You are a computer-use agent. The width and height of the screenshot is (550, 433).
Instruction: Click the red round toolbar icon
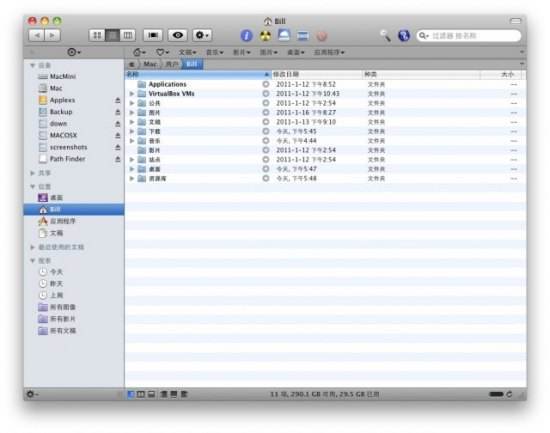pos(322,36)
